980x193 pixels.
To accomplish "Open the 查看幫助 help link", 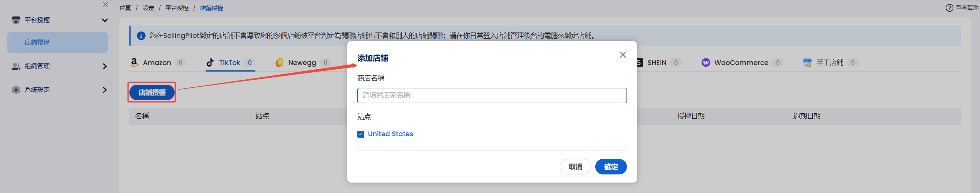I will (962, 8).
